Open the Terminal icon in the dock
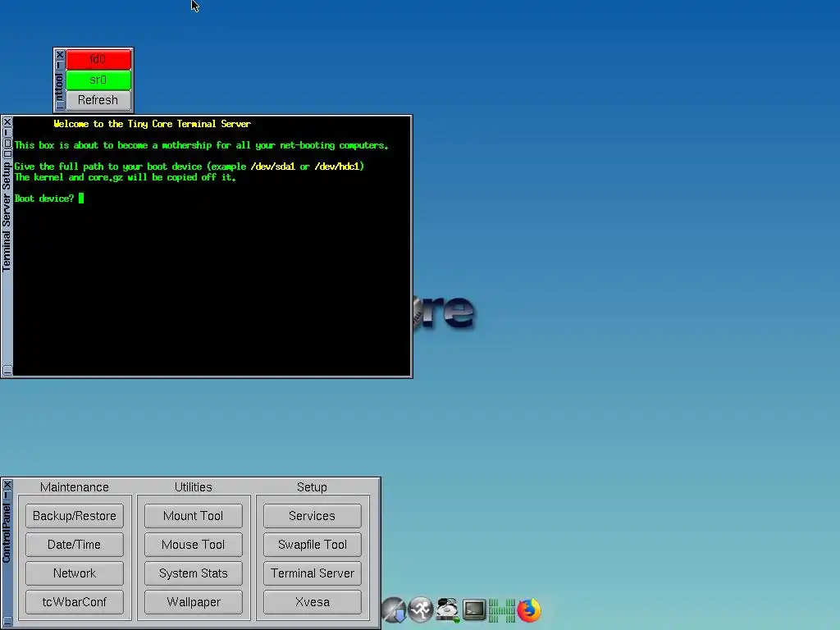 coord(474,609)
